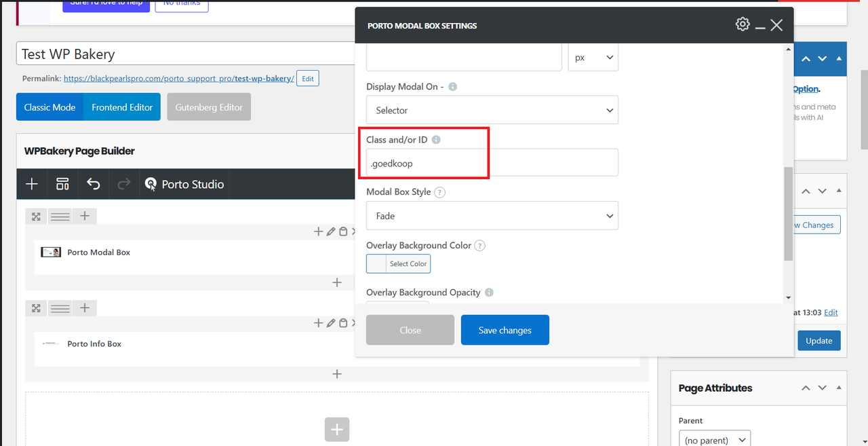Image resolution: width=868 pixels, height=446 pixels.
Task: Click the Add Element plus in WPBakery toolbar
Action: click(32, 184)
